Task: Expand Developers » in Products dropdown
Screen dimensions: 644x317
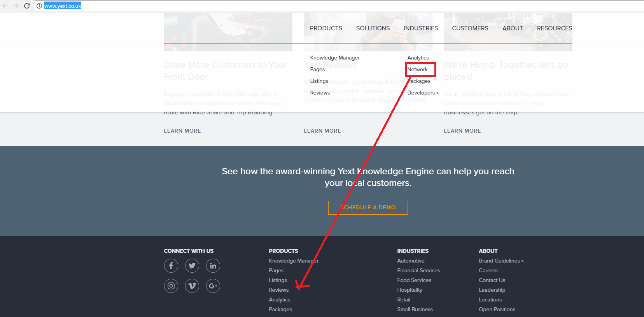Action: pyautogui.click(x=423, y=93)
